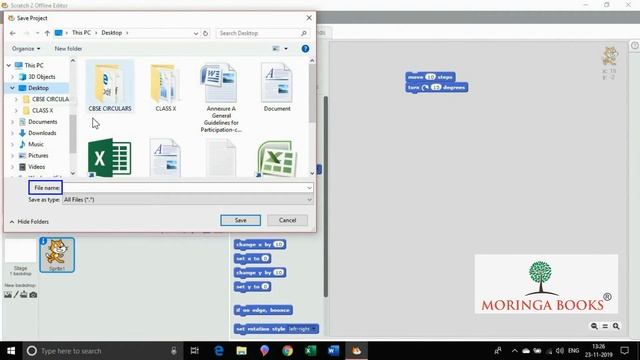Screen dimensions: 640x360
Task: Zoom in the scripts area
Action: tap(616, 326)
